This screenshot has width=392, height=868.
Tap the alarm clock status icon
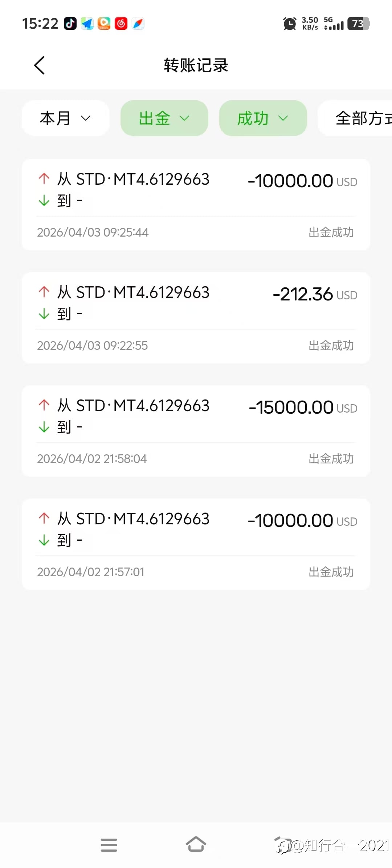click(x=290, y=24)
